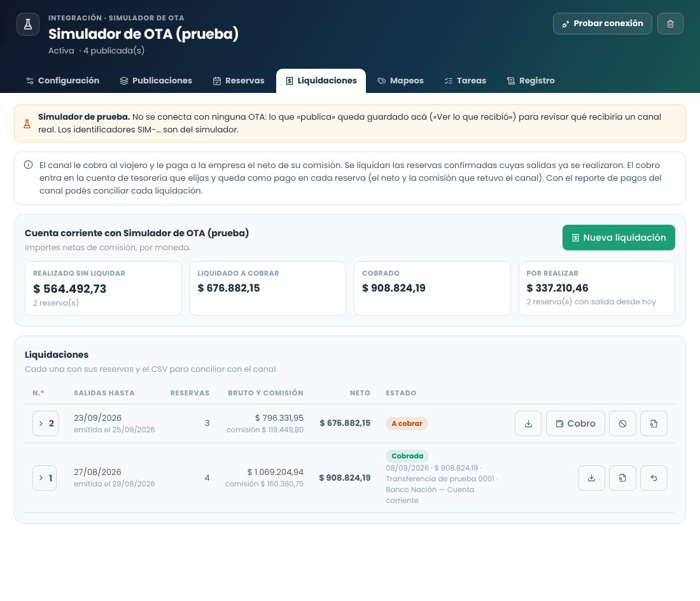Download the CSV for liquidación 2
Viewport: 700px width, 601px height.
click(x=528, y=423)
